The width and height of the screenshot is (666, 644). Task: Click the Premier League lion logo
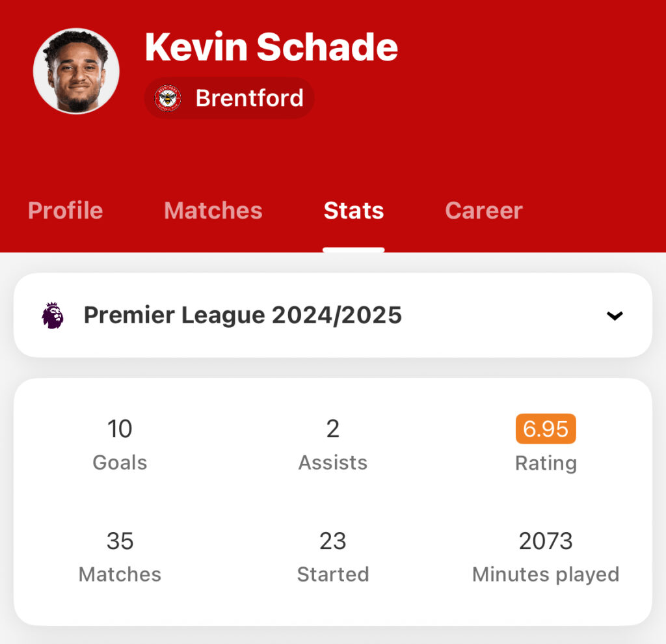53,315
